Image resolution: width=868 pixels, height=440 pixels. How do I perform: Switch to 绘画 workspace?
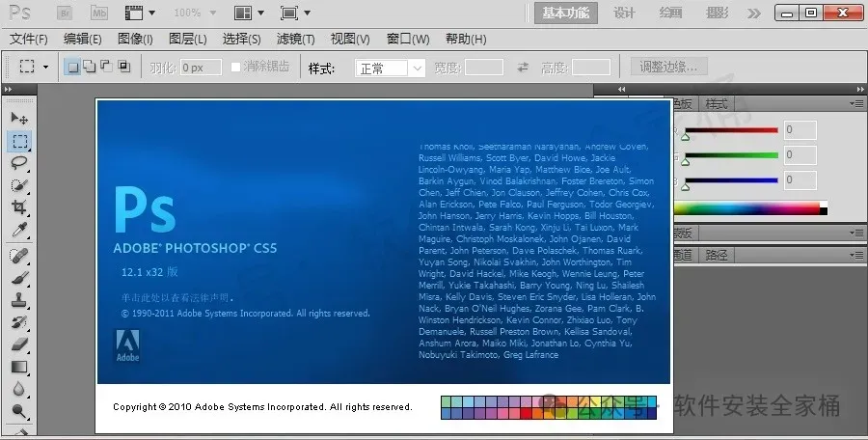coord(670,14)
